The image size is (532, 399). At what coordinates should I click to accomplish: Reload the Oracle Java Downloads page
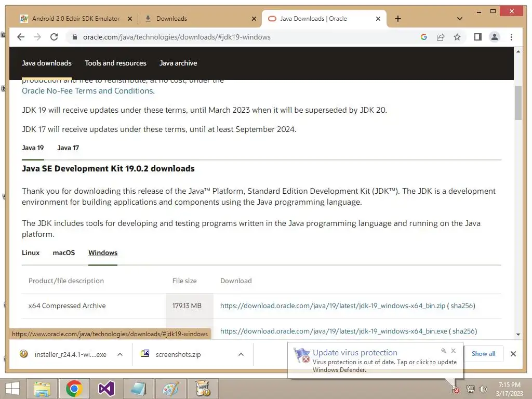click(x=54, y=37)
